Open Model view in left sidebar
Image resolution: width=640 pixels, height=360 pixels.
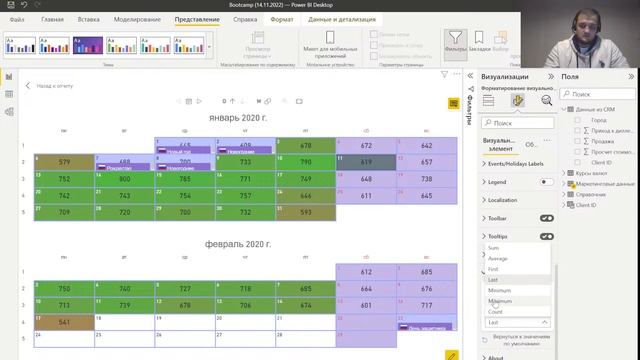tap(9, 112)
